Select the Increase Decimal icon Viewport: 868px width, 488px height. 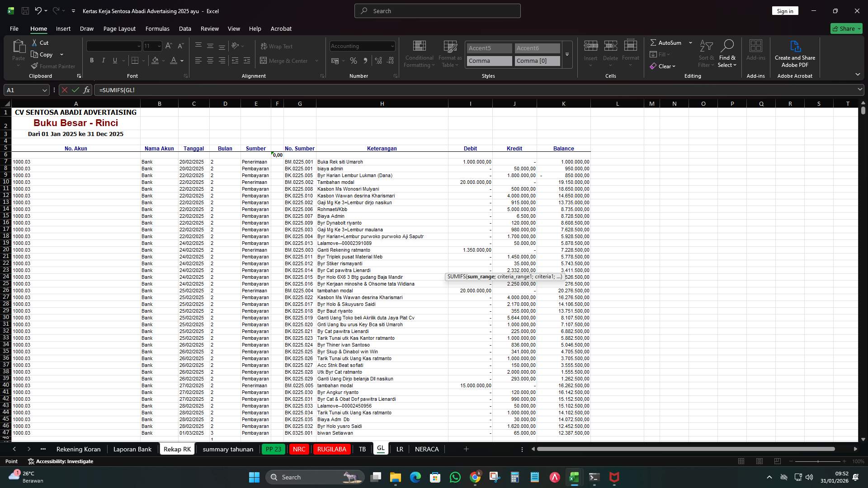click(378, 61)
